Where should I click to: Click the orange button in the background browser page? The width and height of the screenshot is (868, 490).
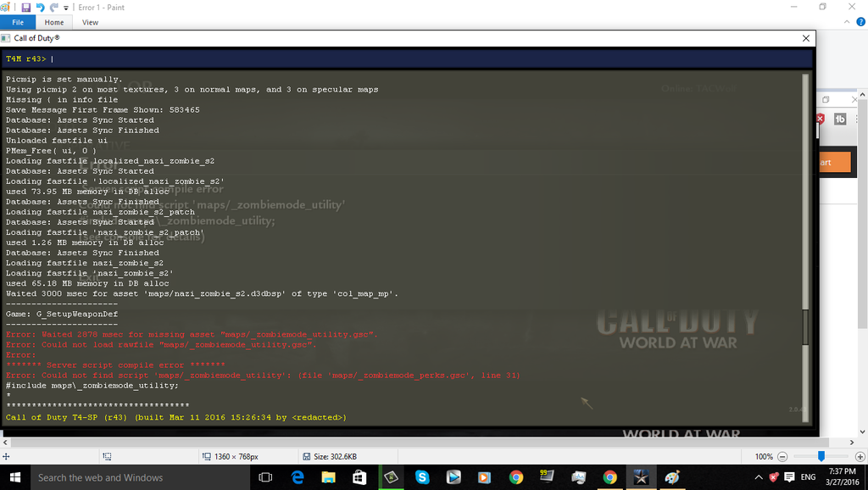834,162
